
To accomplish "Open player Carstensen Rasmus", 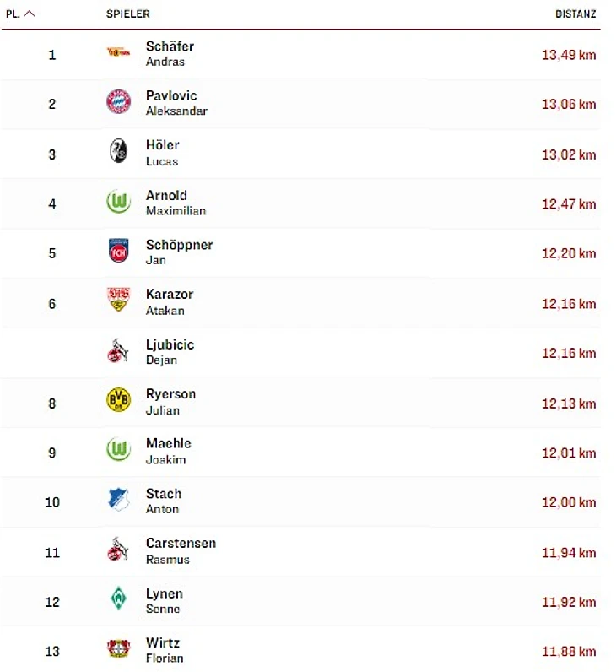I will (x=181, y=550).
